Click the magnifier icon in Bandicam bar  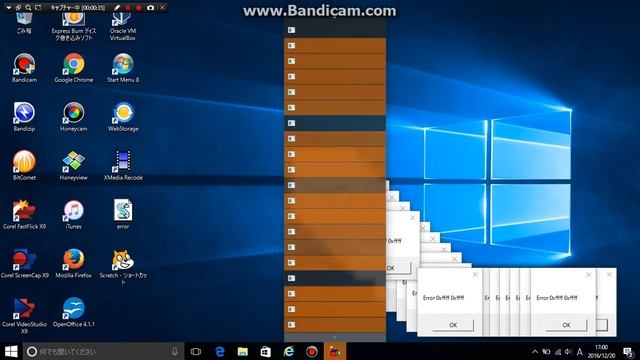pyautogui.click(x=28, y=8)
